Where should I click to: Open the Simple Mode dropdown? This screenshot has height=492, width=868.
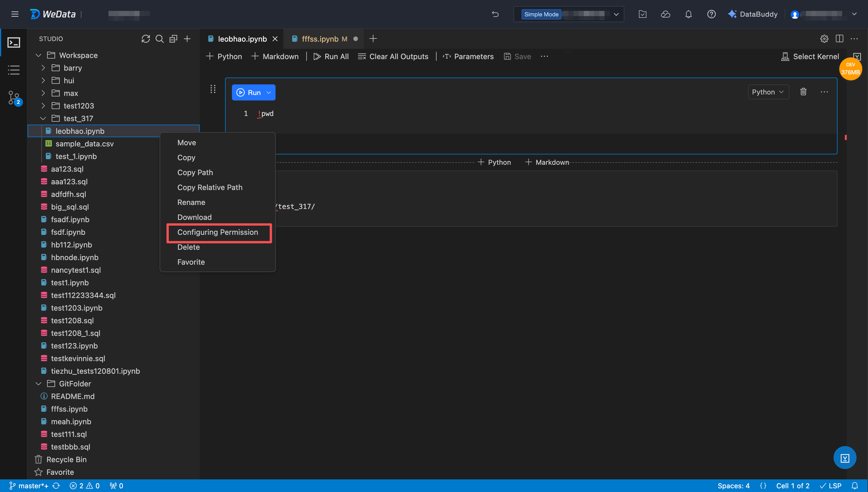coord(616,14)
